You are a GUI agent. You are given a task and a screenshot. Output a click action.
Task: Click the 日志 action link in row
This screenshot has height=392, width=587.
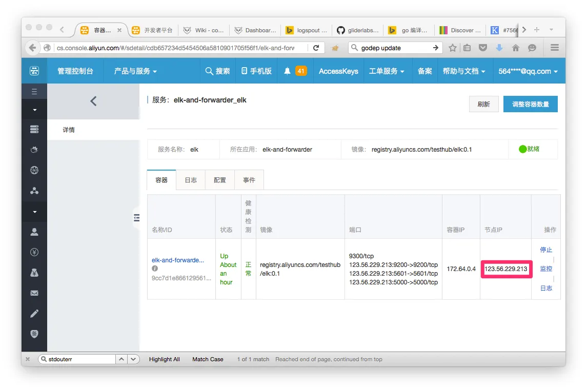pos(546,288)
